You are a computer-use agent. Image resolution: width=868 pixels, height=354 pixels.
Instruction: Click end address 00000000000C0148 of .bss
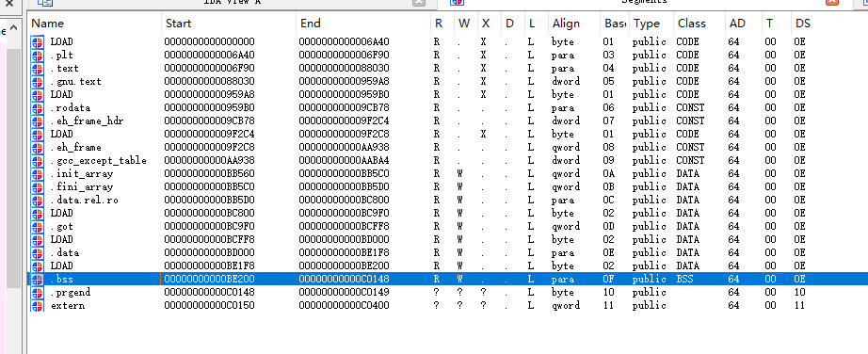coord(344,279)
